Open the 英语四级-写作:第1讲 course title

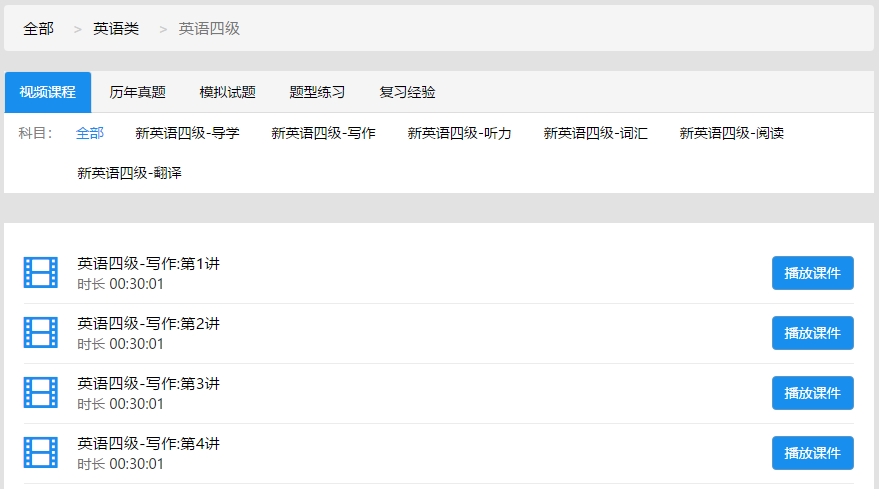click(148, 264)
